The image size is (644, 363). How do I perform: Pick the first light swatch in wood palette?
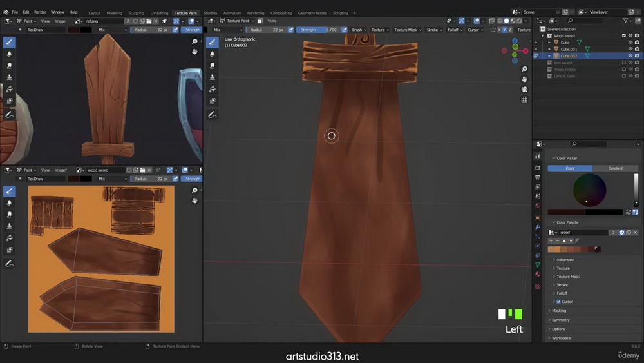coord(551,249)
